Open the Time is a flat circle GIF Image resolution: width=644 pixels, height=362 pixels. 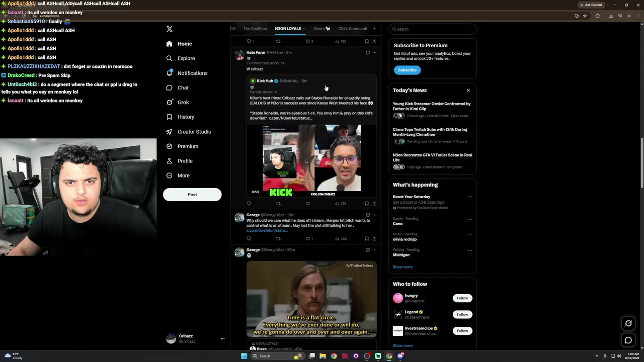click(311, 299)
